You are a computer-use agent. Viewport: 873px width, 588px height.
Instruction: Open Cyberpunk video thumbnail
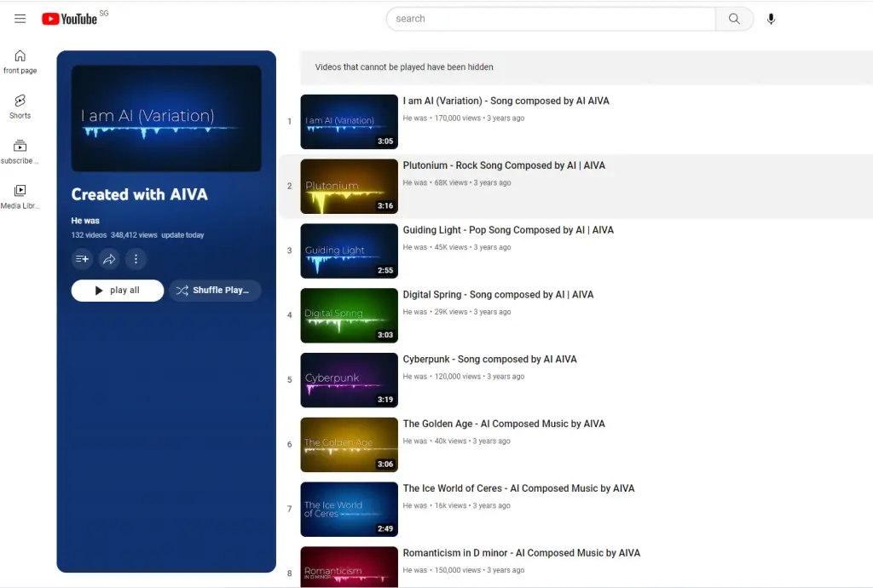[x=349, y=380]
